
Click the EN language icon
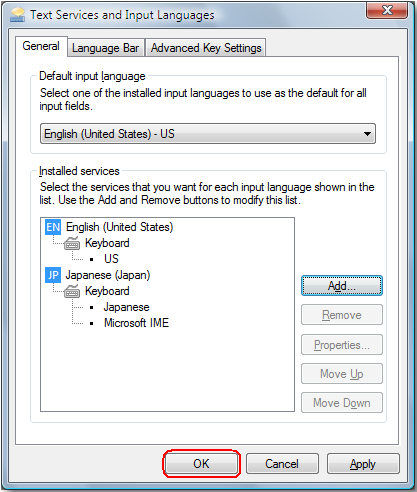(53, 227)
